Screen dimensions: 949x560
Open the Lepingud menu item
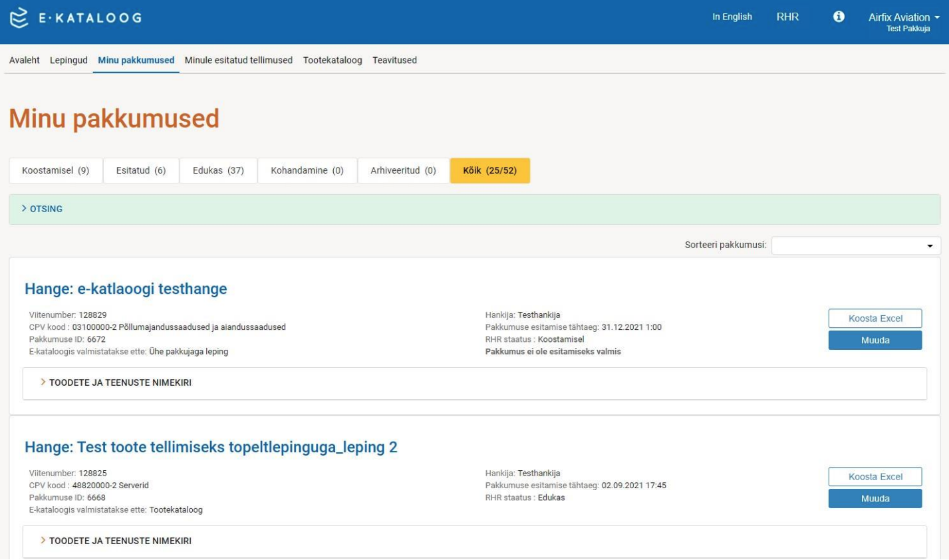(68, 60)
